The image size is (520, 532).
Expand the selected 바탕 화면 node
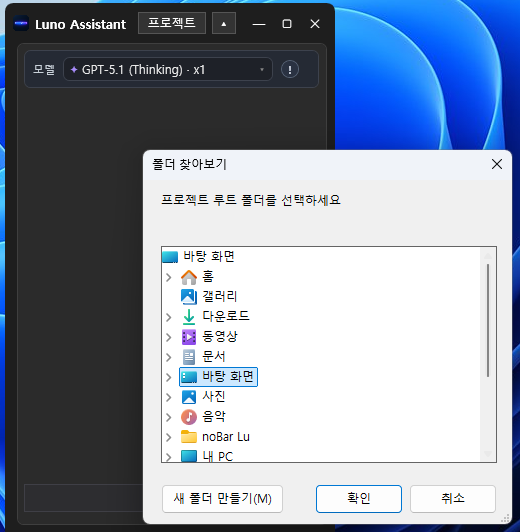169,377
